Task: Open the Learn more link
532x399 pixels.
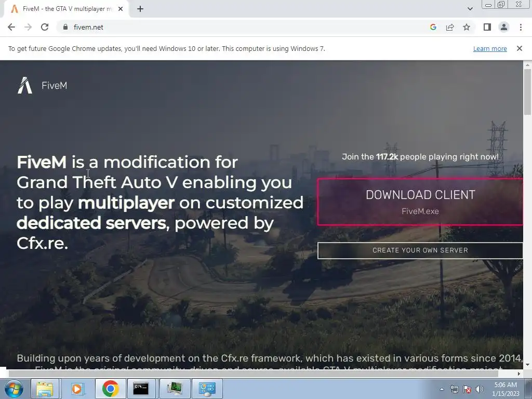Action: coord(490,48)
